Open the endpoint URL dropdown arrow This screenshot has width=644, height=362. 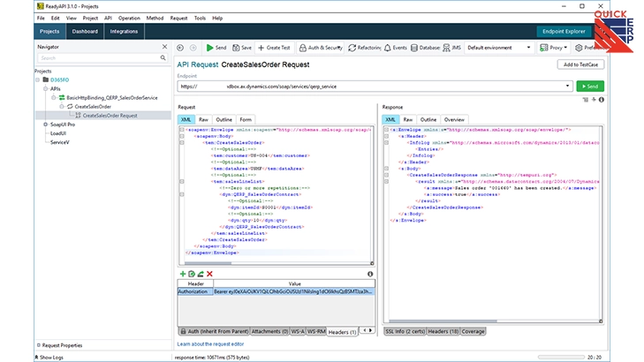(567, 87)
